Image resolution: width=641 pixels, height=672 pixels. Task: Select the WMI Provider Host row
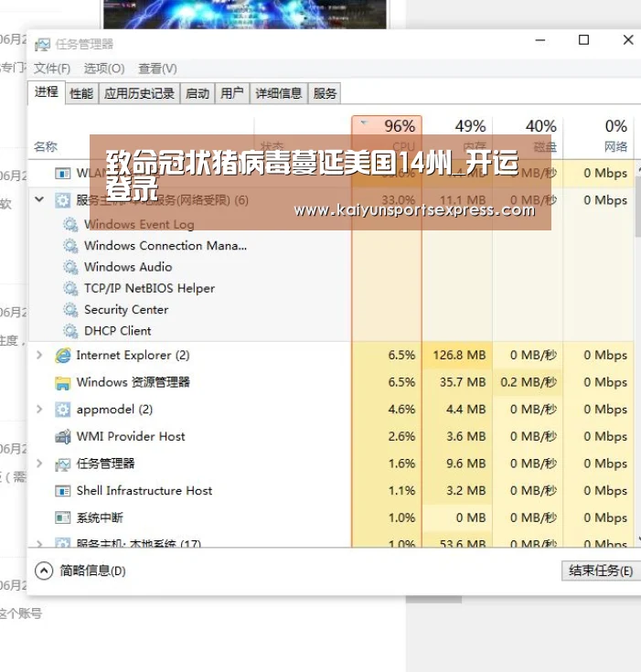(x=331, y=437)
